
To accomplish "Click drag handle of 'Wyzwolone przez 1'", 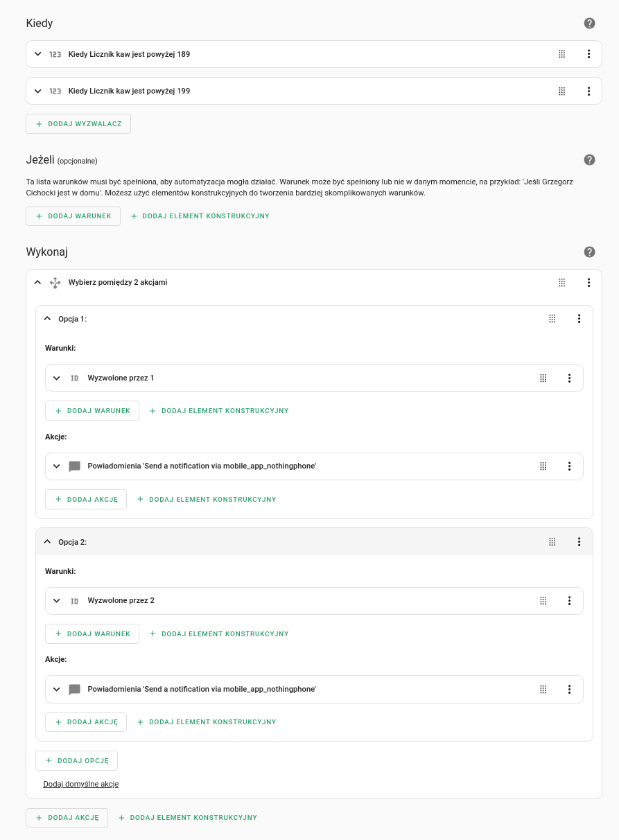I will (543, 378).
